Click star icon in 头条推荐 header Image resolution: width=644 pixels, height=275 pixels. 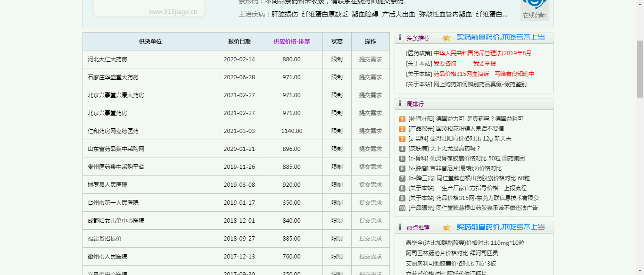pyautogui.click(x=446, y=38)
